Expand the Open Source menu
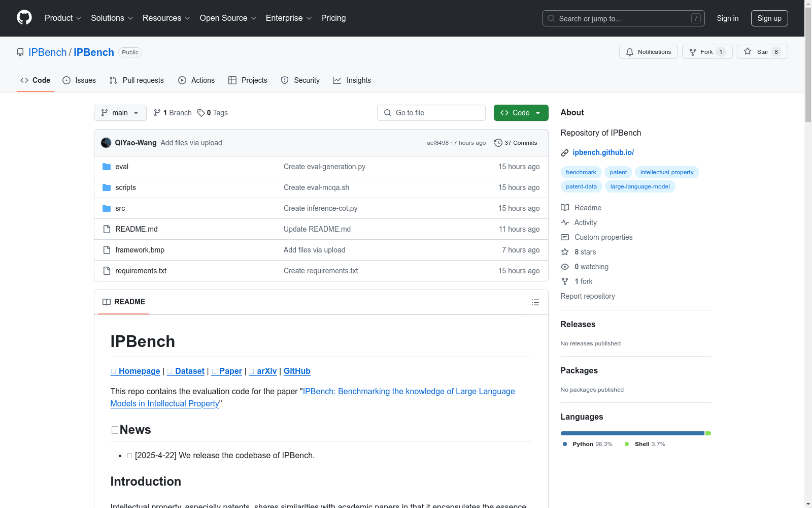The image size is (812, 508). coord(228,18)
